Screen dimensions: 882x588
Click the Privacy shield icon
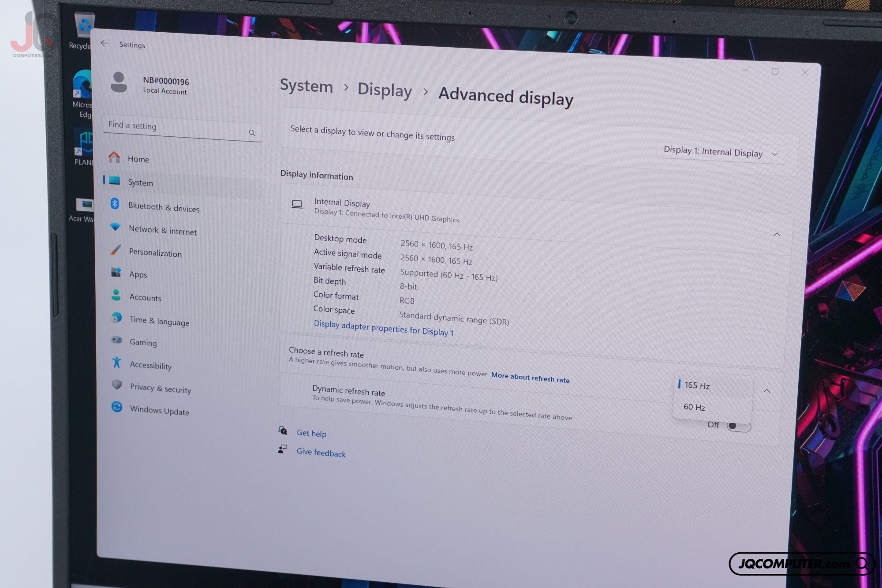[x=117, y=385]
